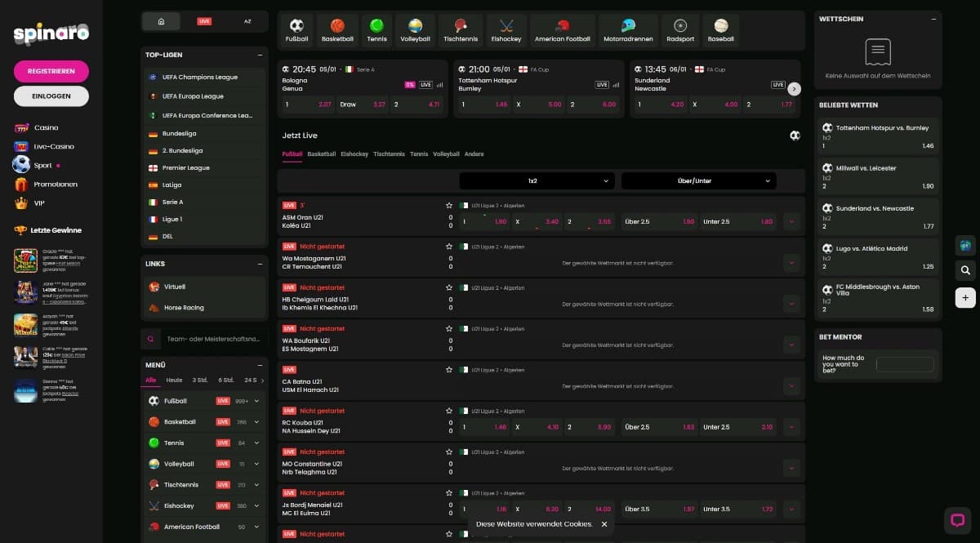Open the Über/Unter market dropdown
The width and height of the screenshot is (980, 543).
click(x=698, y=181)
